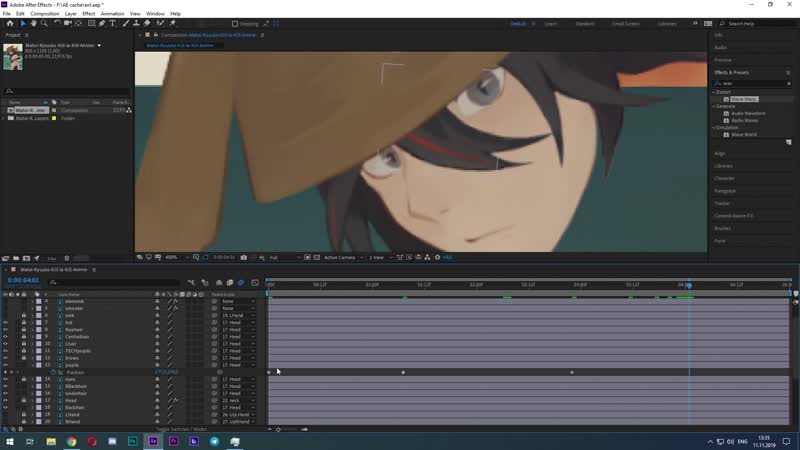Open the Active Camera dropdown
Screen dimensions: 800x450
click(x=343, y=258)
